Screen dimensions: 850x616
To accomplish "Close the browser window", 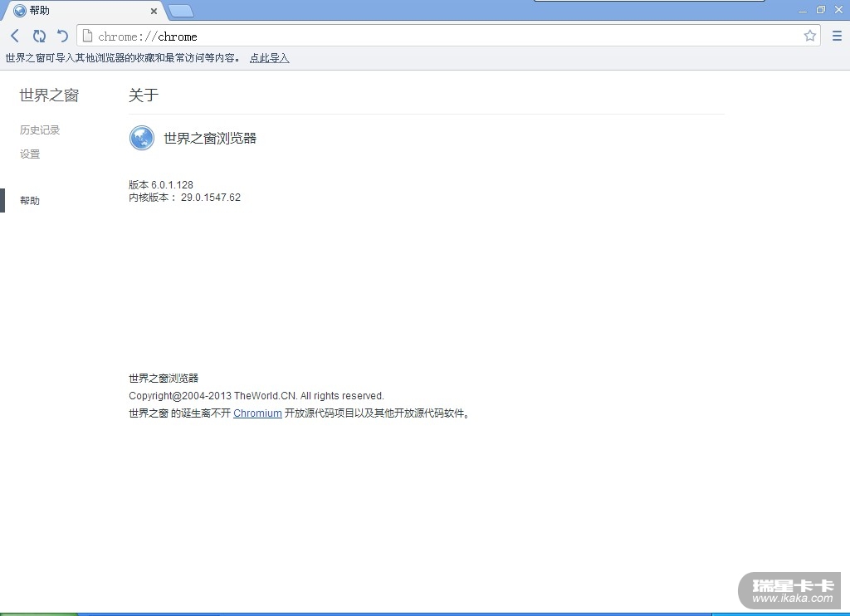I will (x=838, y=10).
